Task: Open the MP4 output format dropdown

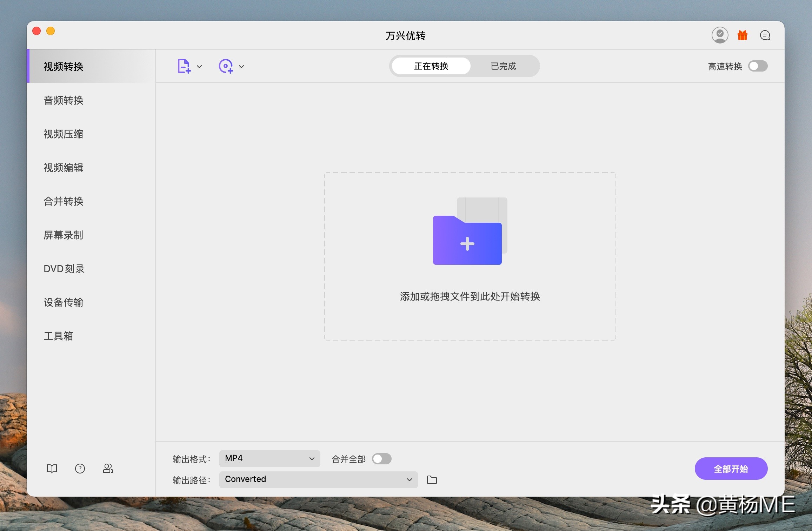Action: [269, 458]
